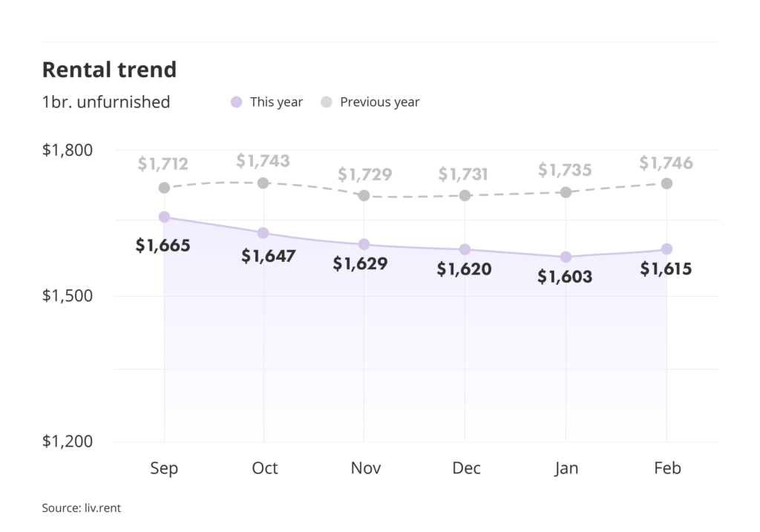
Task: Click the "Rental trend" chart title
Action: click(x=109, y=70)
